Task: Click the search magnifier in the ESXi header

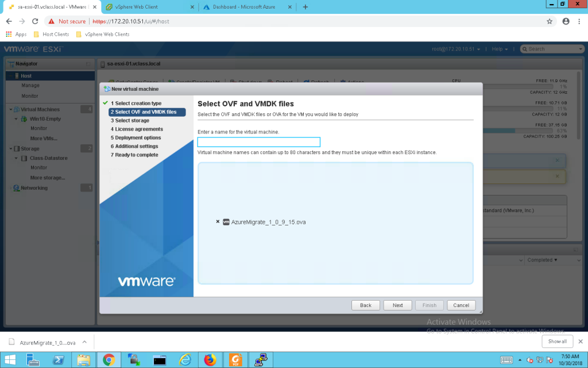Action: point(524,49)
